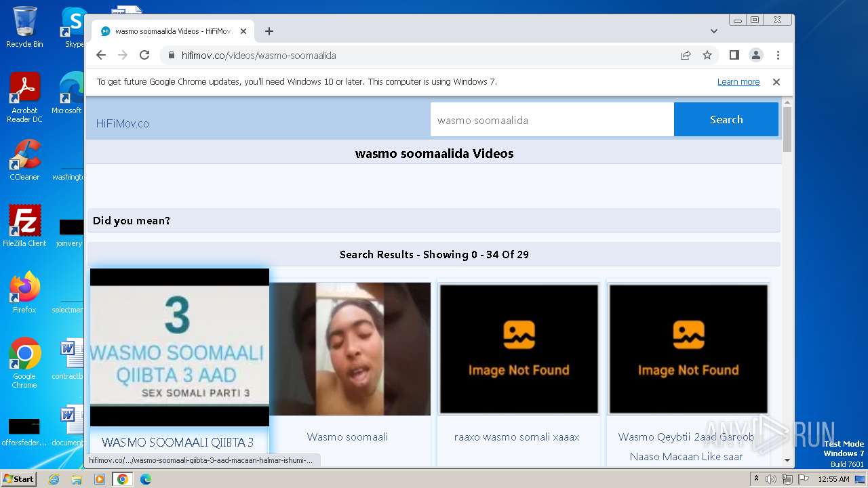Image resolution: width=868 pixels, height=488 pixels.
Task: Close the HiFiMov browser tab
Action: (243, 31)
